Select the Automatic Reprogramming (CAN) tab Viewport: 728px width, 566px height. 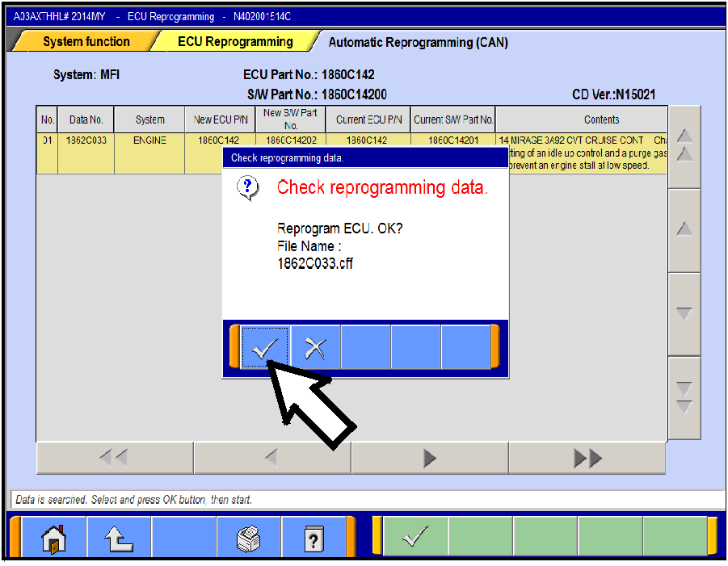pyautogui.click(x=418, y=42)
